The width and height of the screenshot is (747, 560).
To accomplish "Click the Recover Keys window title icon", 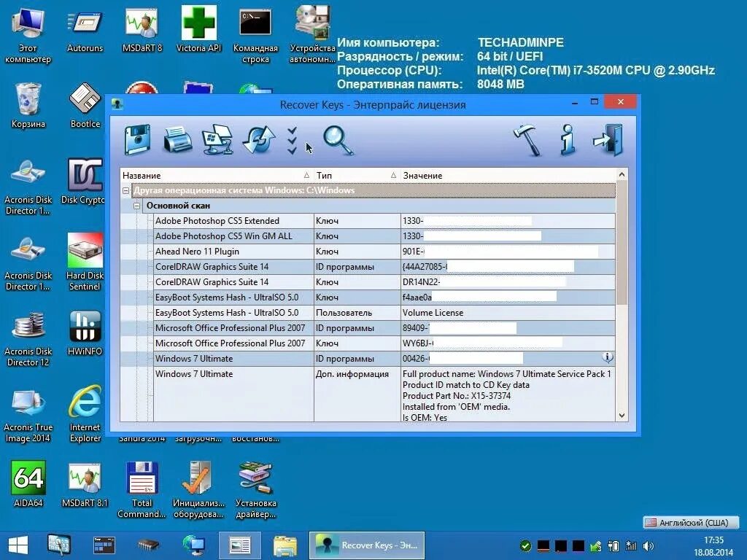I will [x=117, y=104].
